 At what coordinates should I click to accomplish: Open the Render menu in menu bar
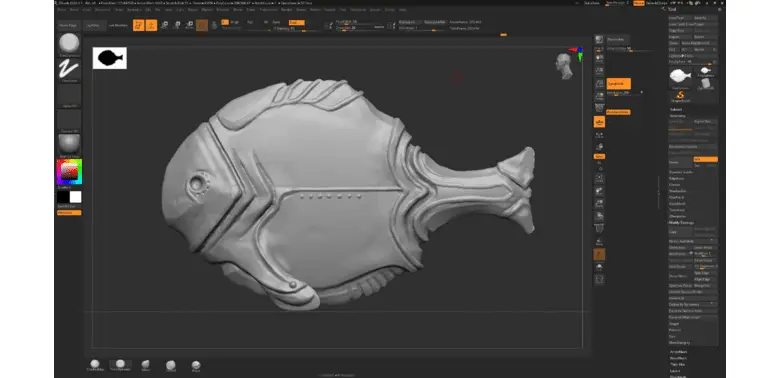[287, 9]
